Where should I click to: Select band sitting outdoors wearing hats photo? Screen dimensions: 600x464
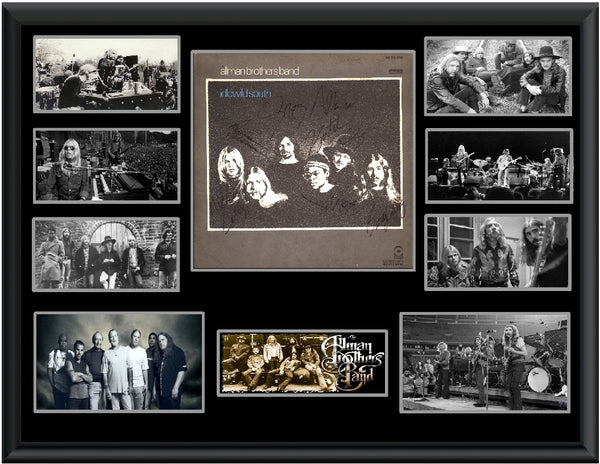point(498,76)
